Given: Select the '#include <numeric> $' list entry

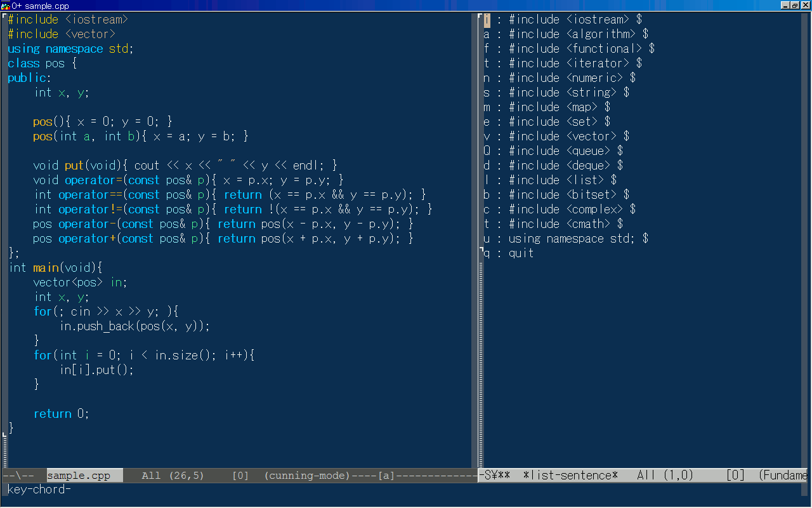Looking at the screenshot, I should 560,78.
